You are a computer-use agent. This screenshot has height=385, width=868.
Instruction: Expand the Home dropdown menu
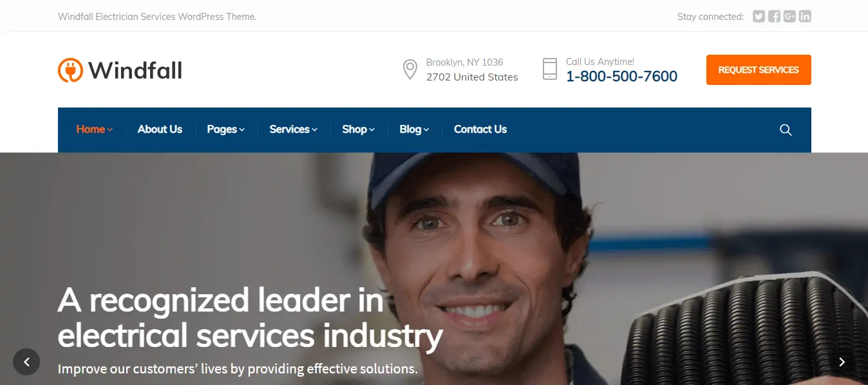pos(95,129)
